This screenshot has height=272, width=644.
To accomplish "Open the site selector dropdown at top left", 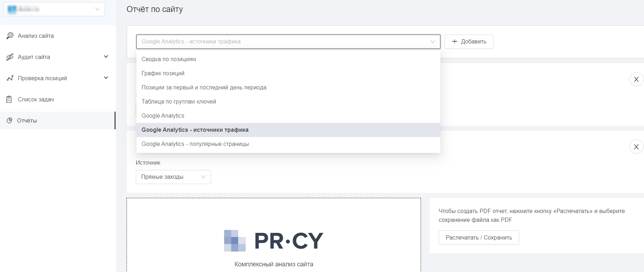I will [x=54, y=9].
